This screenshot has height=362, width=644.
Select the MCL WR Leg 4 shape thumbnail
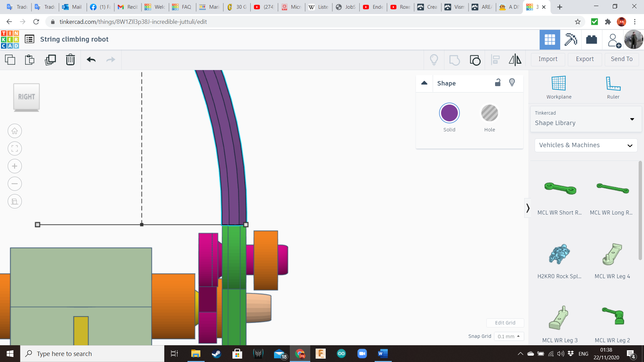click(612, 255)
